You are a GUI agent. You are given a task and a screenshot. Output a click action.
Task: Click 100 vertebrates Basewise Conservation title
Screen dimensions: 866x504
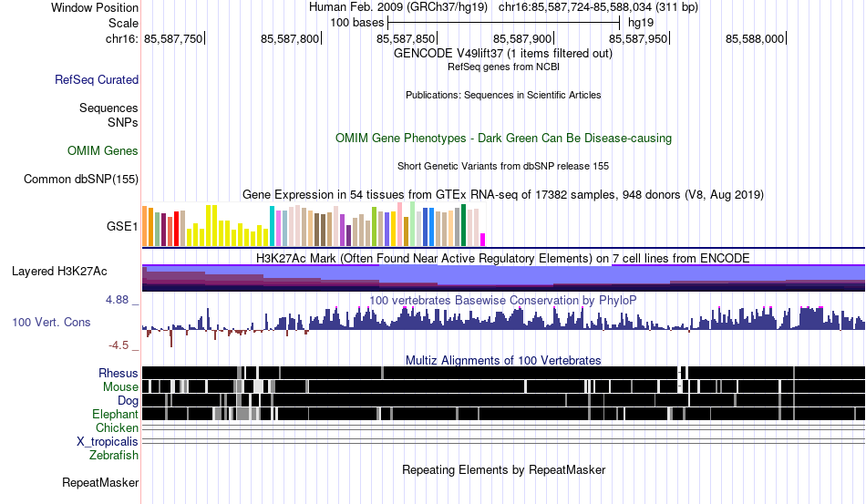pos(503,300)
